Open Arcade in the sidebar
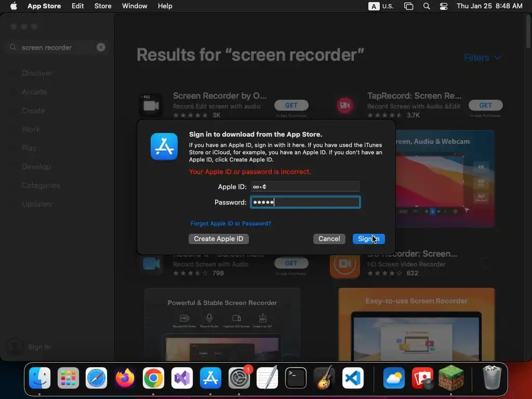Viewport: 532px width, 399px height. pyautogui.click(x=34, y=92)
